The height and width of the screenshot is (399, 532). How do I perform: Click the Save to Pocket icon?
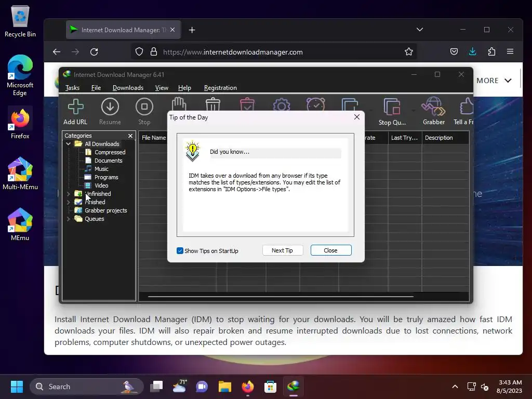[x=454, y=52]
